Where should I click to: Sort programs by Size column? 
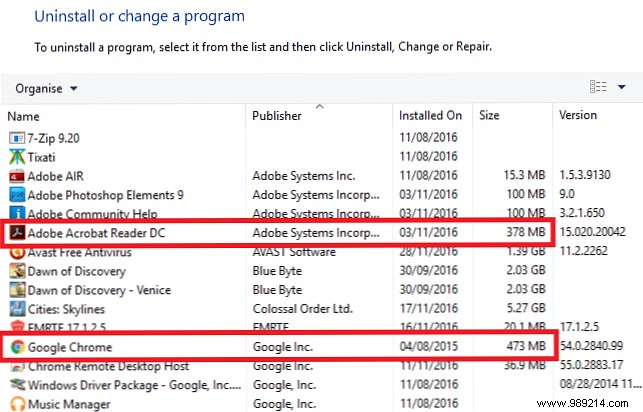click(491, 115)
